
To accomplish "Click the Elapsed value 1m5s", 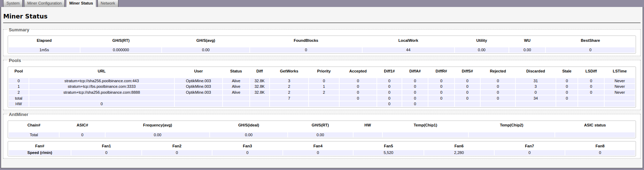I will [44, 50].
